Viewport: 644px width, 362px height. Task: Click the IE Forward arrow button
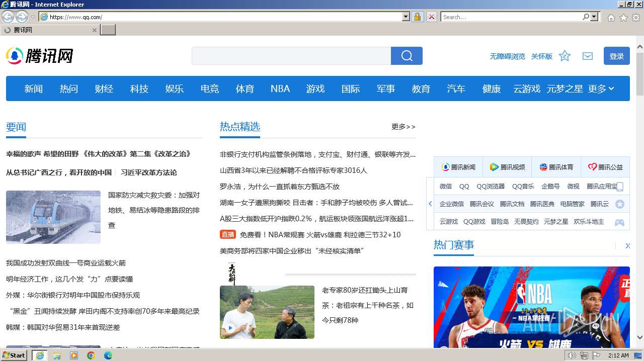coord(22,17)
